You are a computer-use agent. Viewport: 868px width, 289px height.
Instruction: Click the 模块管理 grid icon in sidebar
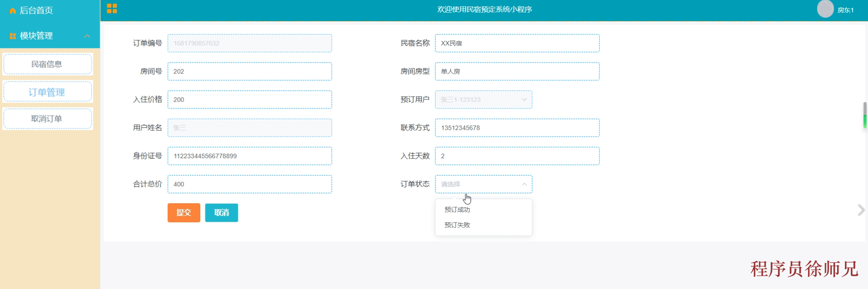12,36
